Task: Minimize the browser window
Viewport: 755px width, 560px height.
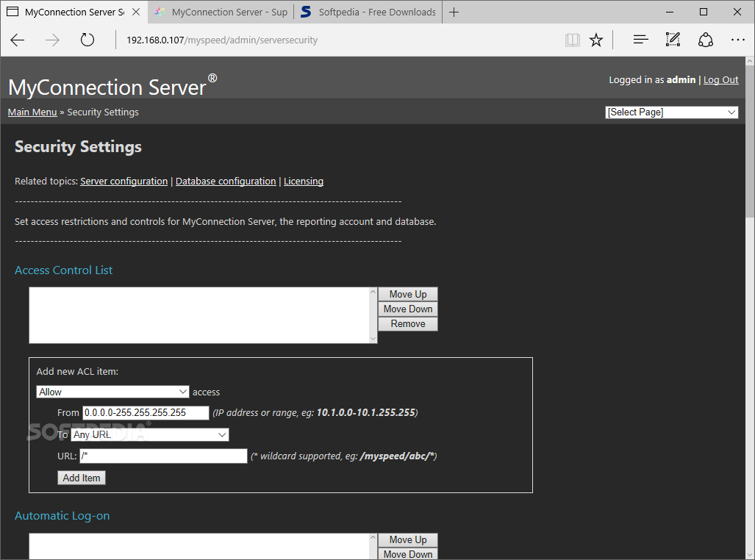Action: pyautogui.click(x=669, y=12)
